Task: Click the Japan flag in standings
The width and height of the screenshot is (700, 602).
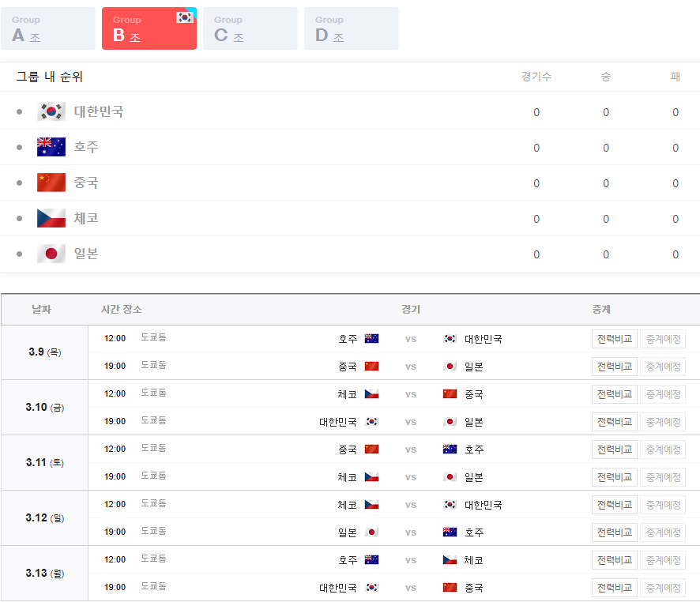Action: pyautogui.click(x=51, y=254)
